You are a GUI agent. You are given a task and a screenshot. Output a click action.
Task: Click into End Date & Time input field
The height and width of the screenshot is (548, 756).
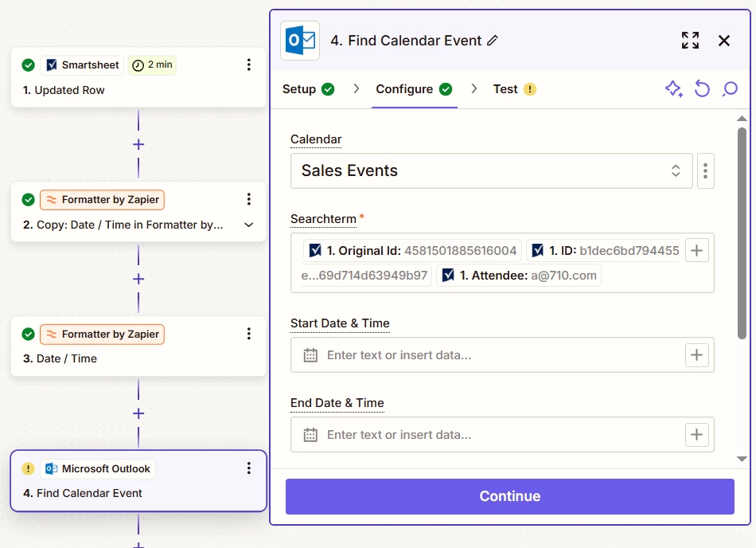pyautogui.click(x=502, y=435)
